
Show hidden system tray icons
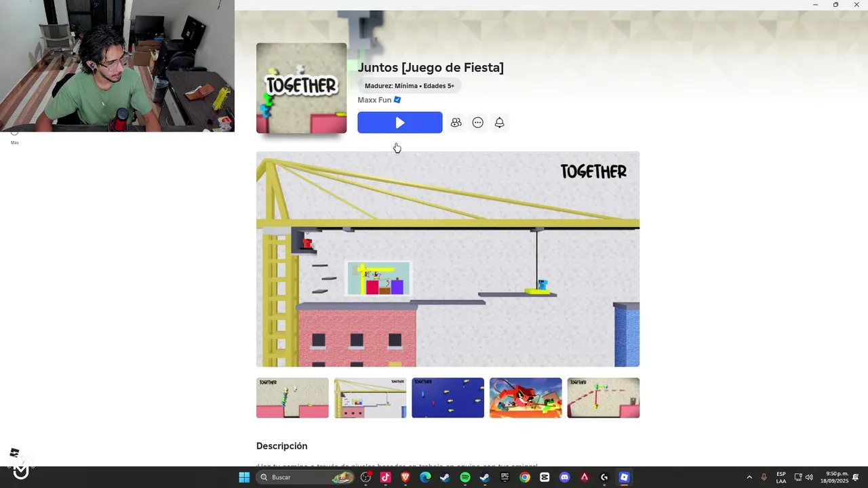coord(749,477)
